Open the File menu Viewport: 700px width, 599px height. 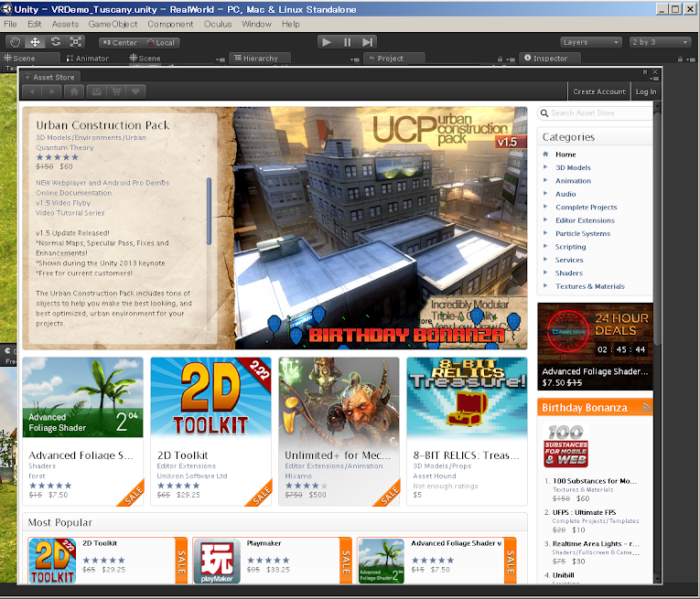[10, 24]
